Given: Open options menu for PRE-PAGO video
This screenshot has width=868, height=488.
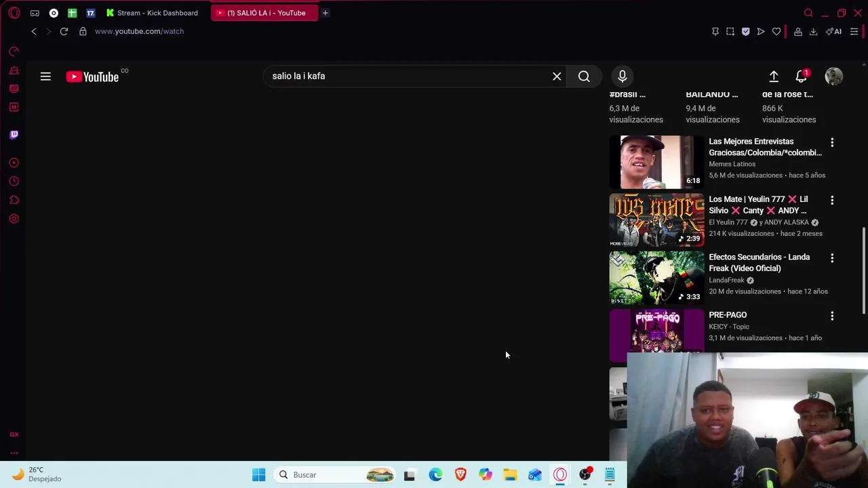Looking at the screenshot, I should (x=832, y=316).
